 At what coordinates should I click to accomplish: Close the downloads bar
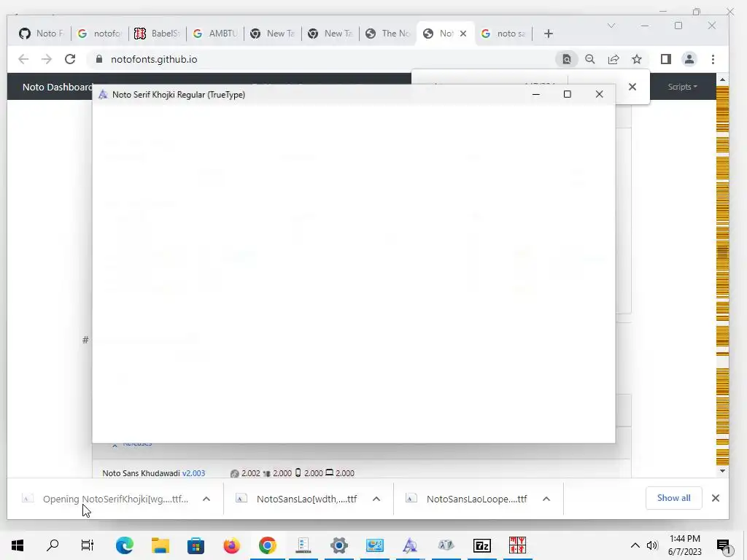pos(715,498)
